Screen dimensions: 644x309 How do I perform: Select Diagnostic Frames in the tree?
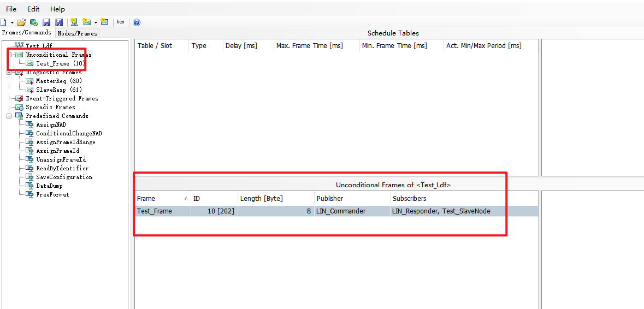point(54,72)
